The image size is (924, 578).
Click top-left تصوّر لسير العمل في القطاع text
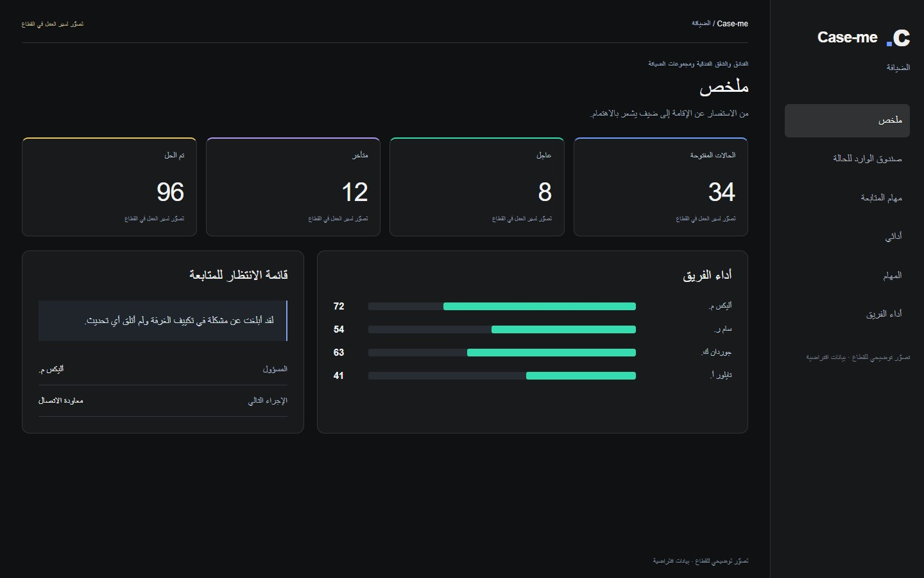pos(53,24)
